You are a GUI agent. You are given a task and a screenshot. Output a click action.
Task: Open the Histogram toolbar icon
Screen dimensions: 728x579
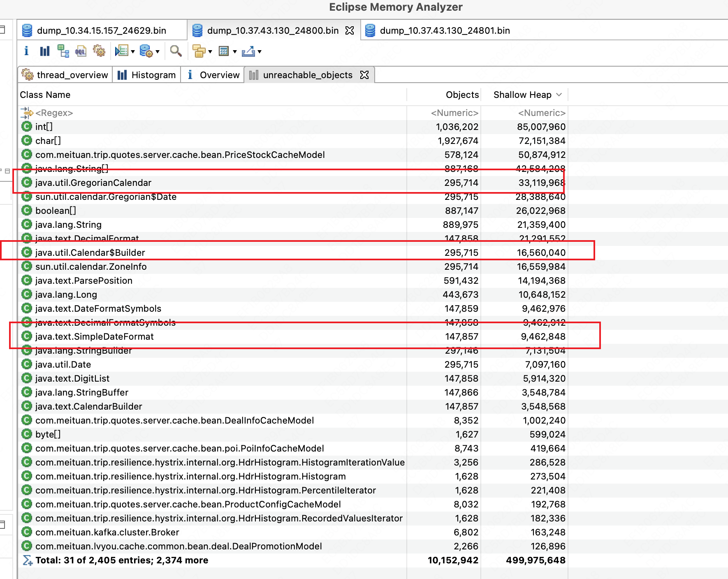[x=44, y=51]
